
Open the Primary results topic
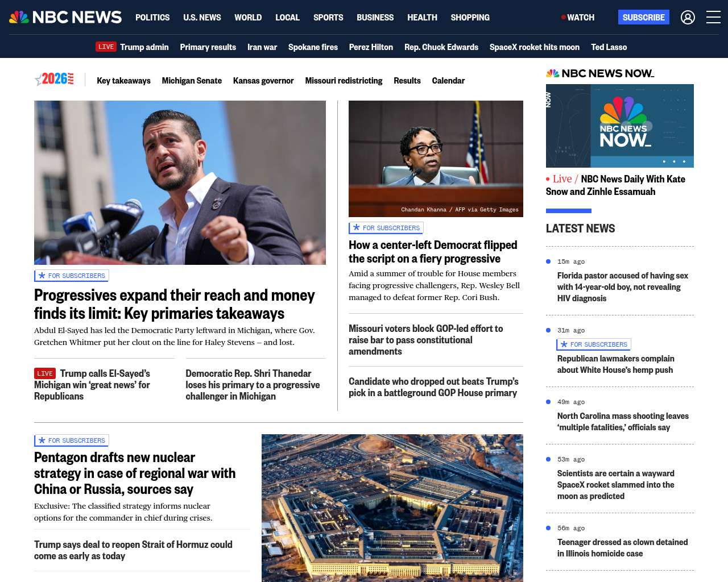pos(208,47)
